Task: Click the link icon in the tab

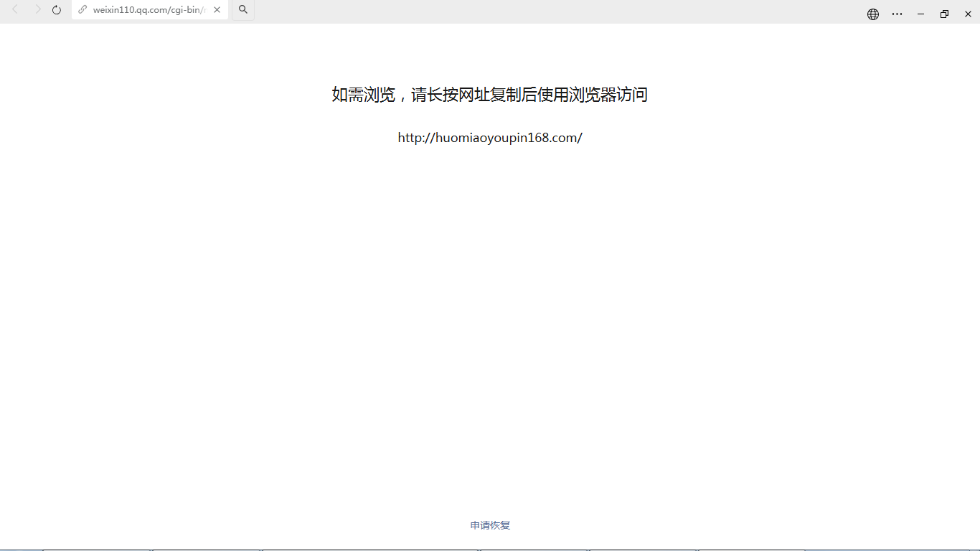Action: tap(83, 10)
